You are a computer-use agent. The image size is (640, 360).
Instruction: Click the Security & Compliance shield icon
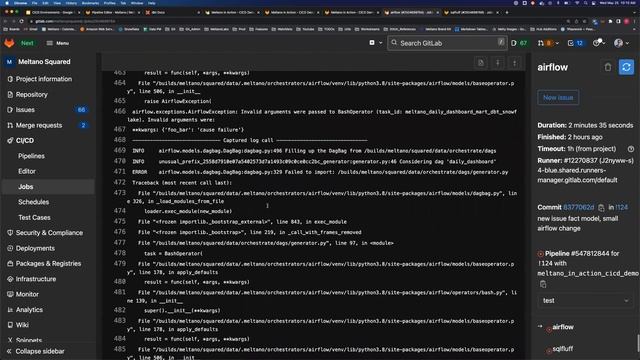10,233
